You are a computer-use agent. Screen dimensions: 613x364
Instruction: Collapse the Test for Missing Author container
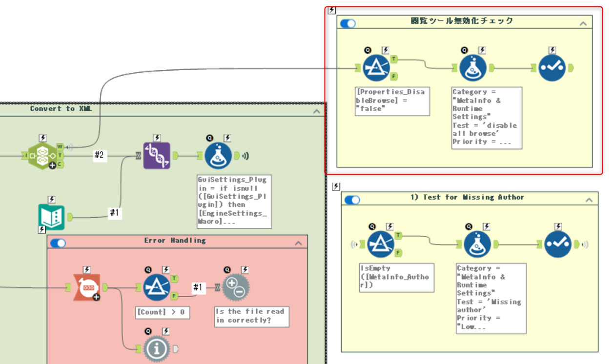[x=589, y=200]
